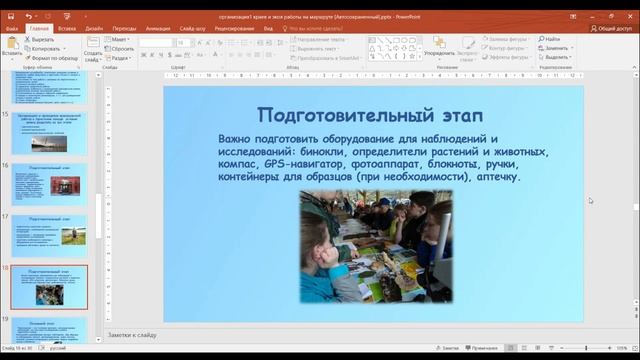Open Replace (Заменить) dropdown arrow
Viewport: 640px width, 360px height.
(572, 48)
